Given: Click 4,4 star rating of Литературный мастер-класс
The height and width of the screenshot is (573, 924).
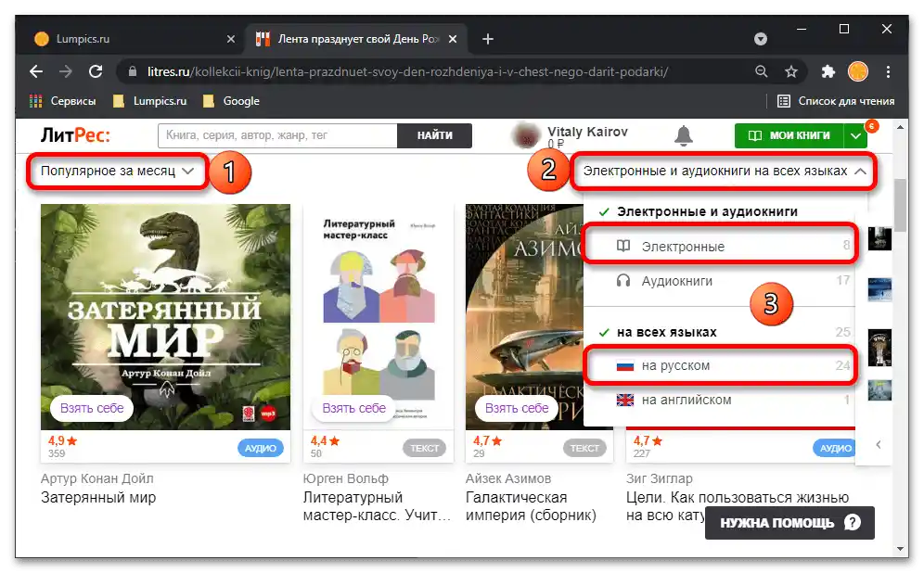Looking at the screenshot, I should pyautogui.click(x=325, y=440).
